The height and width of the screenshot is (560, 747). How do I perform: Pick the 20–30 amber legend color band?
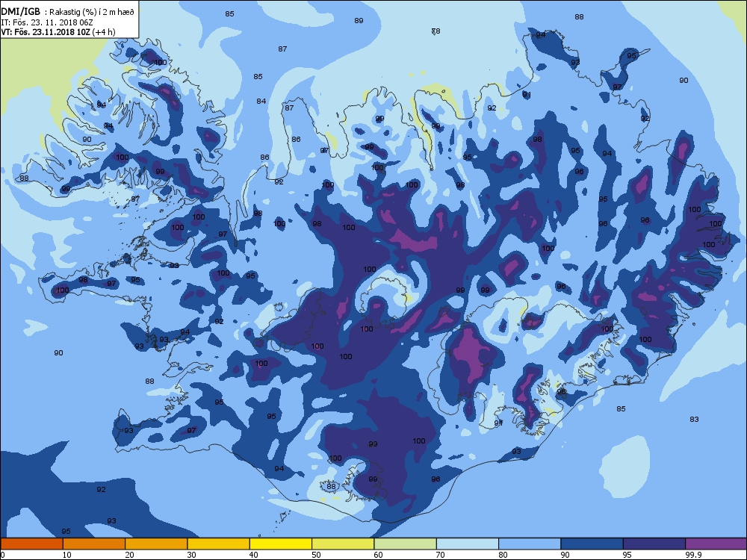[156, 544]
